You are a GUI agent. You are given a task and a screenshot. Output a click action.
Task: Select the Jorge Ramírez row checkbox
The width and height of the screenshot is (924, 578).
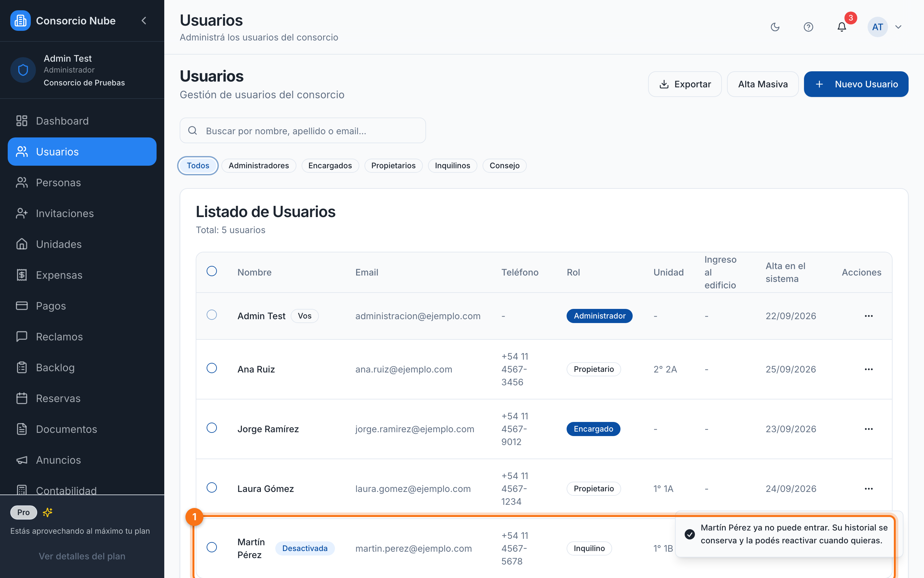click(x=211, y=428)
